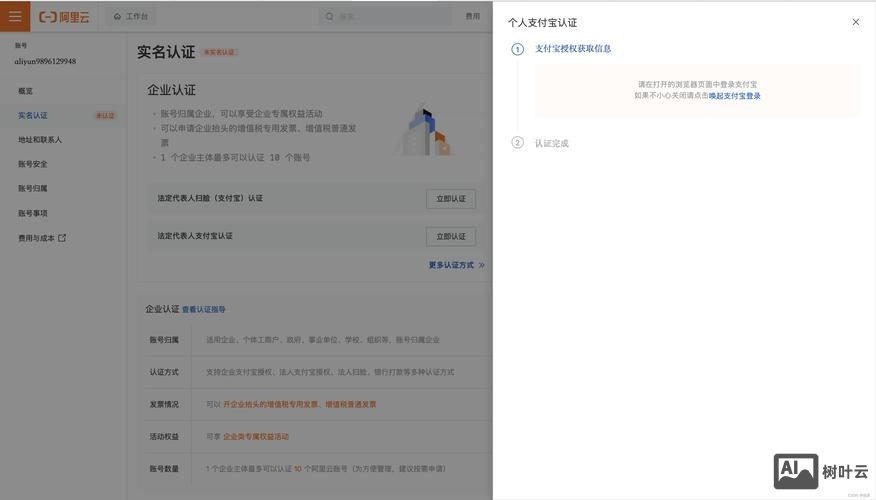Click 未实名认证 tag beside page title
Image resolution: width=876 pixels, height=500 pixels.
(x=219, y=53)
